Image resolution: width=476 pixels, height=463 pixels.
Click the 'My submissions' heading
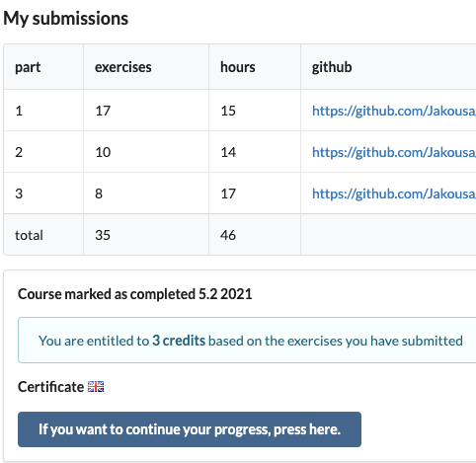66,19
